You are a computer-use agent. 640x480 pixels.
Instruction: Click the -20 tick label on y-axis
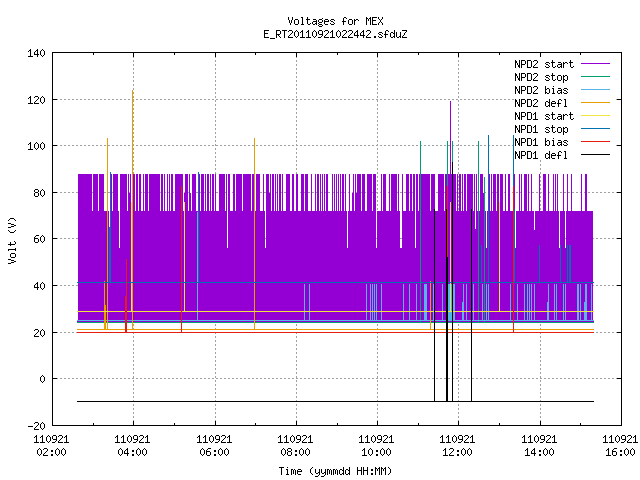click(x=36, y=426)
